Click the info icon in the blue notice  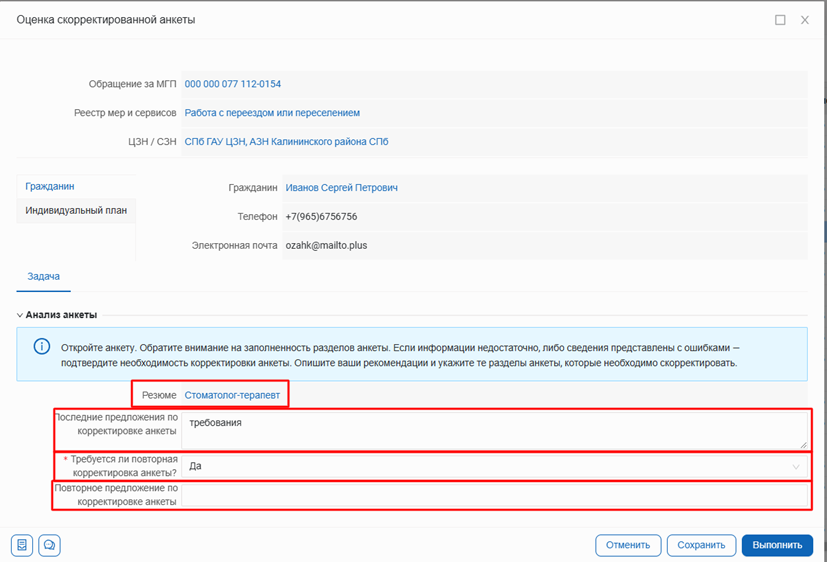pyautogui.click(x=42, y=347)
